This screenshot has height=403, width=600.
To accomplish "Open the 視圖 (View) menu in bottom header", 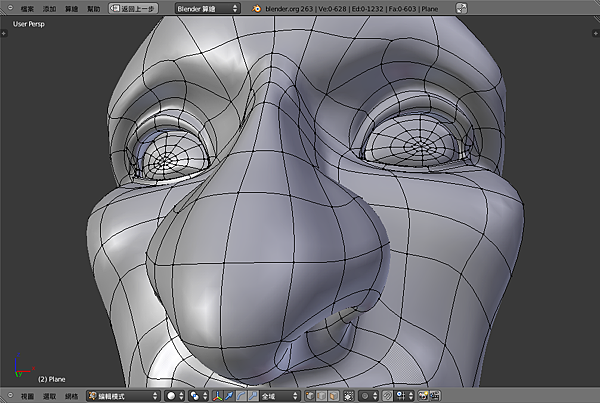I will [27, 396].
